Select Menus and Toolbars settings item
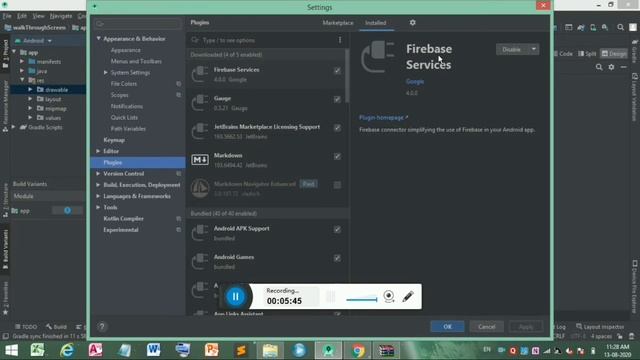This screenshot has height=360, width=640. 136,61
